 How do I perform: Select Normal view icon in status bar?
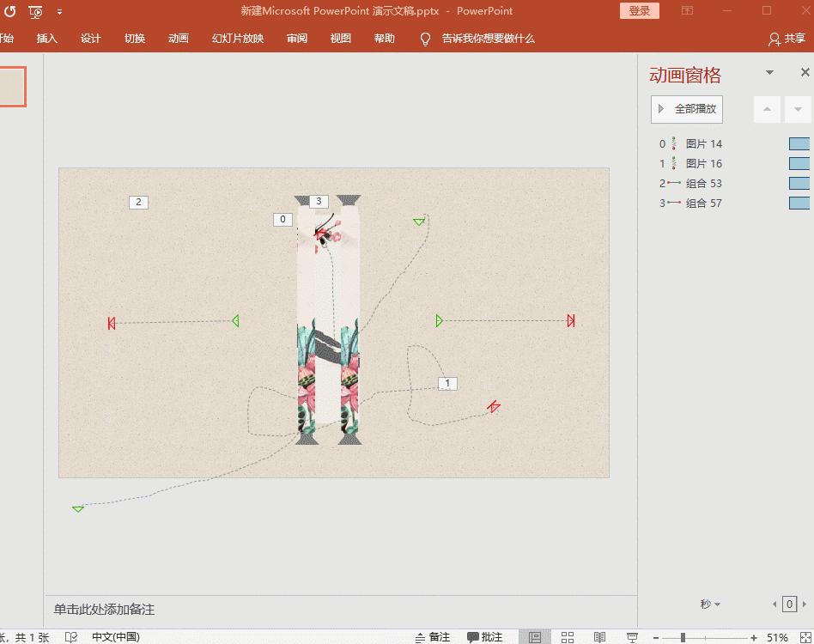[533, 636]
